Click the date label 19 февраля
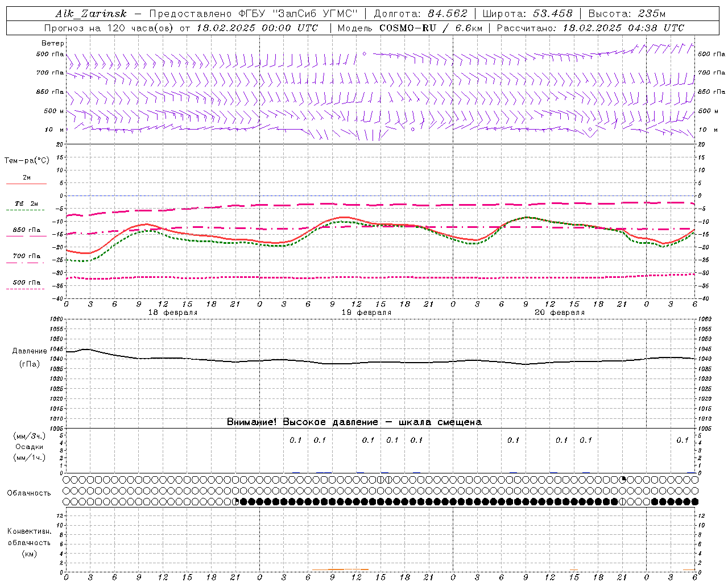Image resolution: width=728 pixels, height=582 pixels. click(x=366, y=313)
